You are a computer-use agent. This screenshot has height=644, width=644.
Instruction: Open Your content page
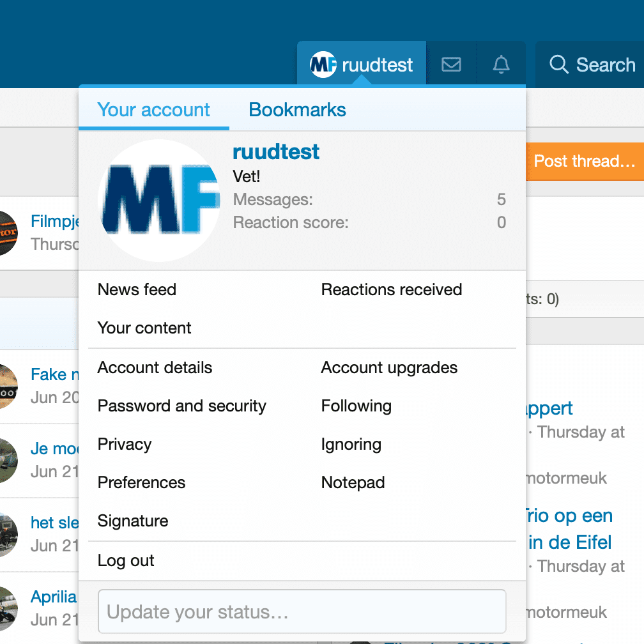coord(144,328)
